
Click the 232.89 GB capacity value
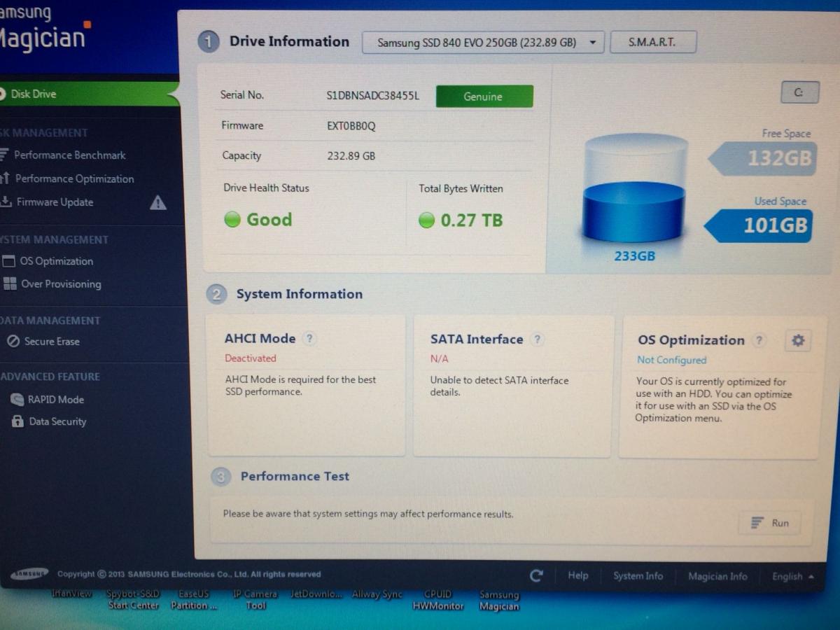point(351,155)
